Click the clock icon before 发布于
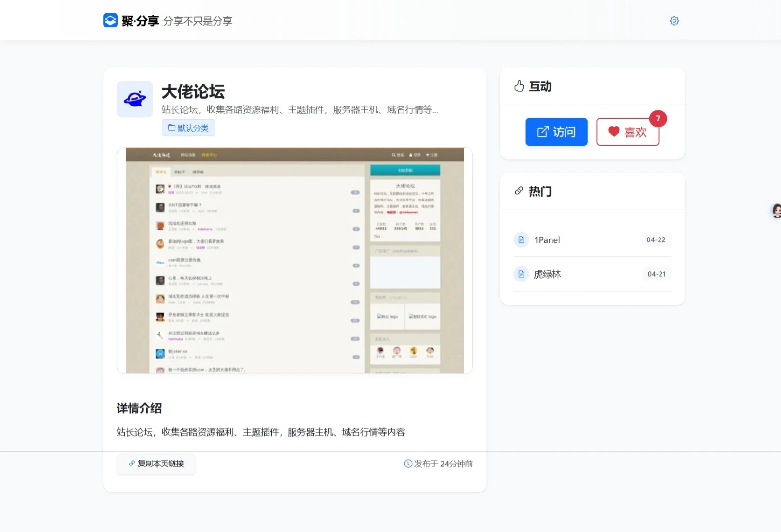 408,464
